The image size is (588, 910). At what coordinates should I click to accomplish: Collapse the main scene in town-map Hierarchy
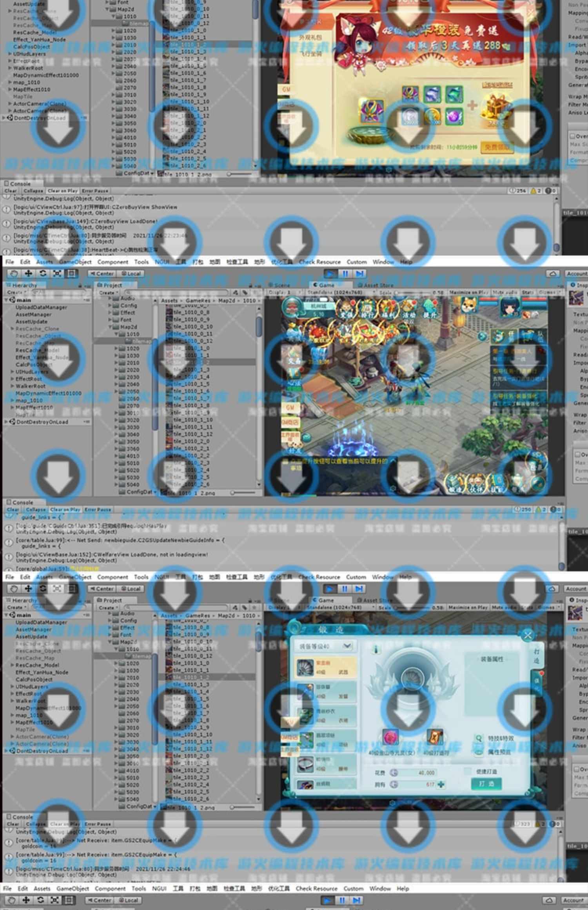(x=6, y=300)
